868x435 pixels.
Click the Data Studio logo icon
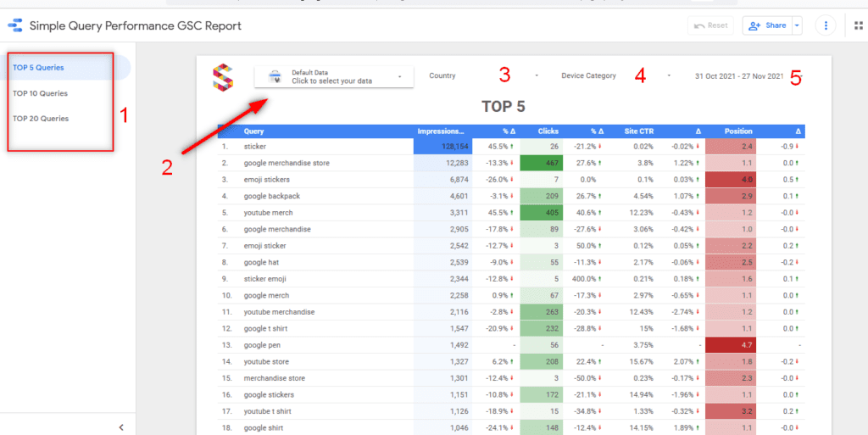(15, 25)
